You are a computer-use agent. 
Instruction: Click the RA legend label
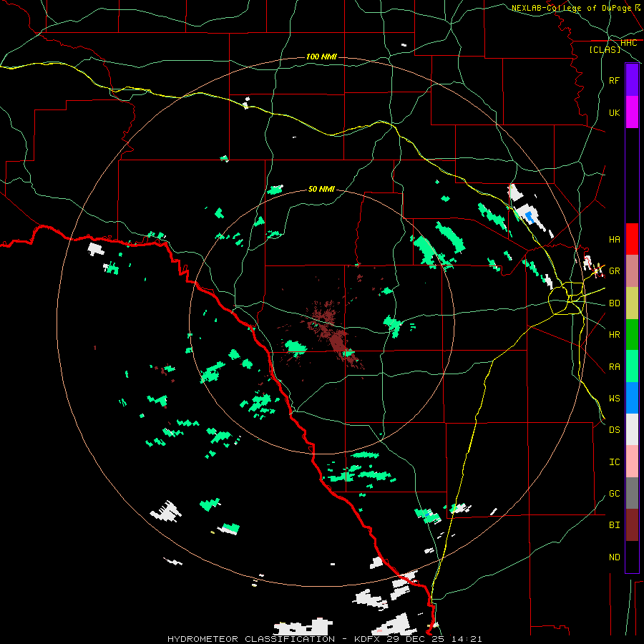pos(614,366)
